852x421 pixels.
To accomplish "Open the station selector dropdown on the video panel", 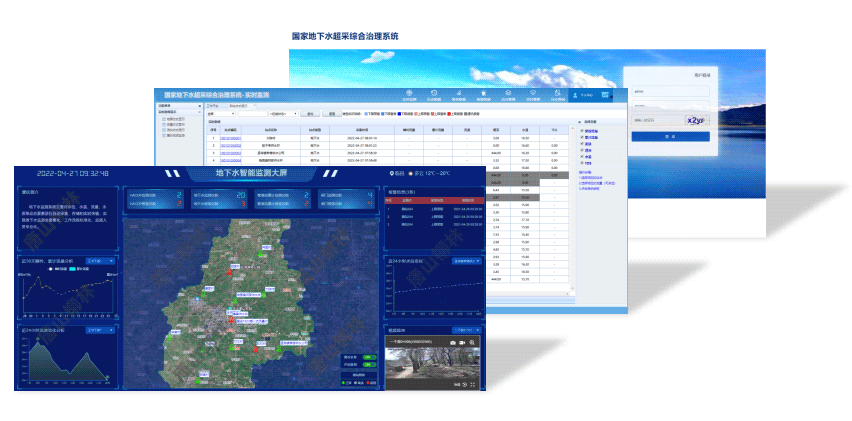I will pyautogui.click(x=466, y=328).
